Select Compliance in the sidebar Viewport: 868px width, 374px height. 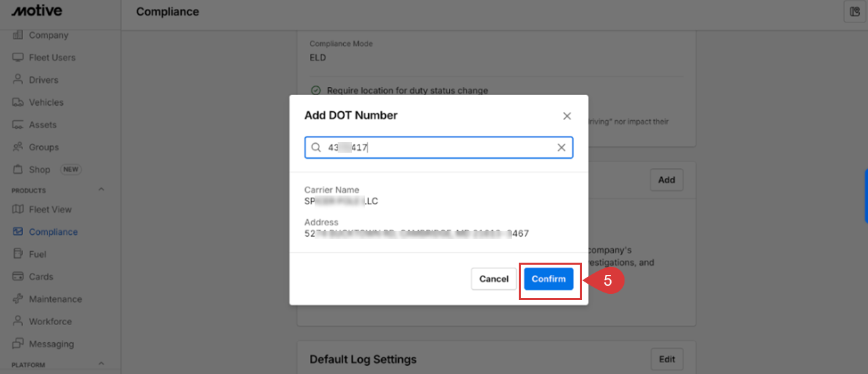[53, 232]
